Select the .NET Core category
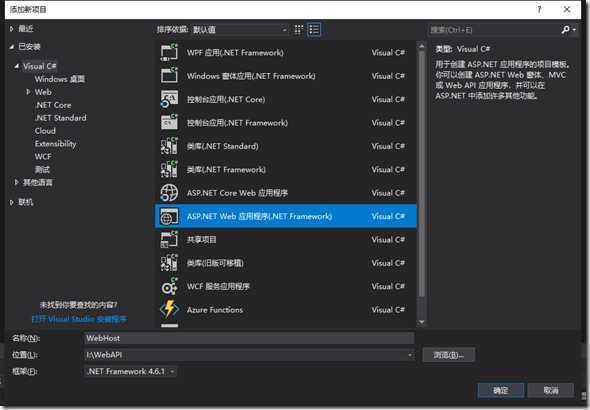The width and height of the screenshot is (590, 410). pyautogui.click(x=53, y=105)
